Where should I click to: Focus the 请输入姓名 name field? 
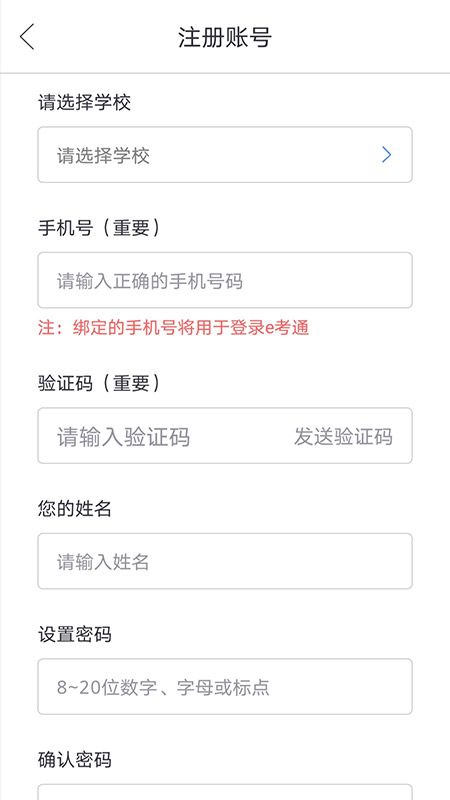(x=225, y=561)
